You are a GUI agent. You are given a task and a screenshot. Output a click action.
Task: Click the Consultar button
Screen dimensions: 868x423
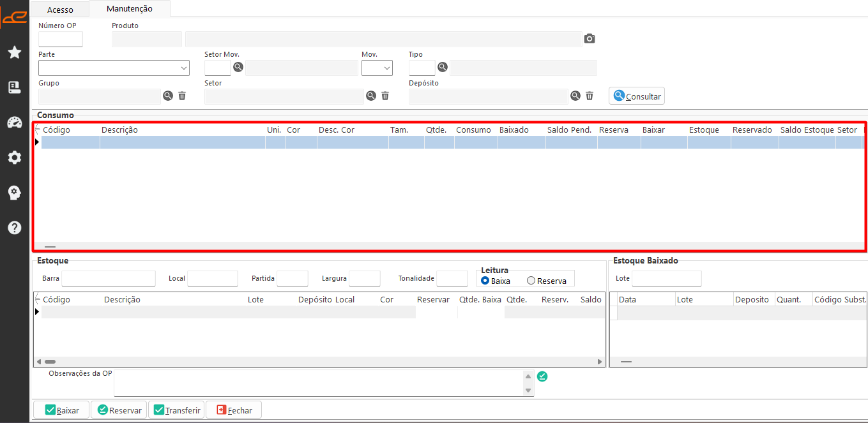pyautogui.click(x=637, y=96)
